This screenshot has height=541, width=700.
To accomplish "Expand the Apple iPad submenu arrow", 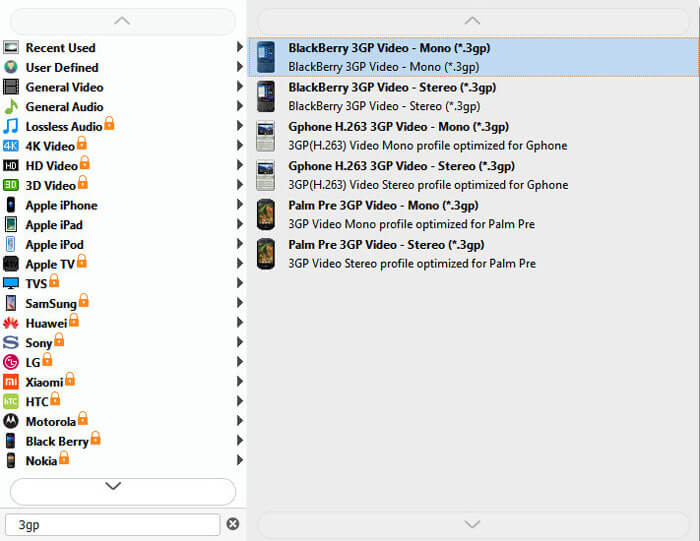I will click(x=240, y=224).
